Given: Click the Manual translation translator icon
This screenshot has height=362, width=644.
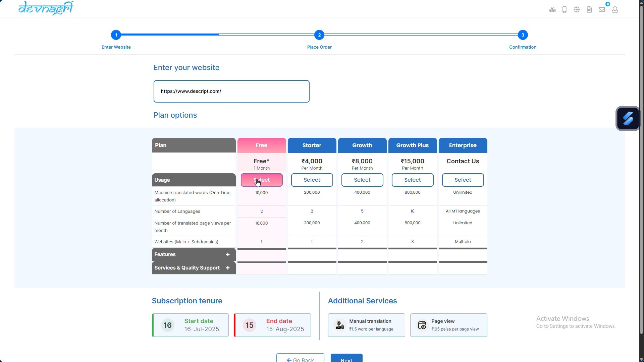Looking at the screenshot, I should pyautogui.click(x=340, y=325).
